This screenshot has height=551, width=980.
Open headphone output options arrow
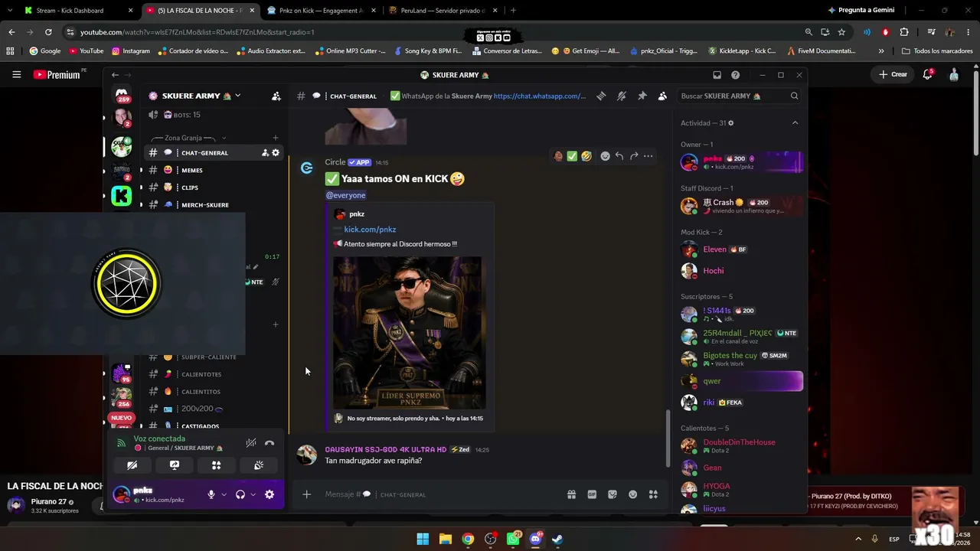[253, 494]
